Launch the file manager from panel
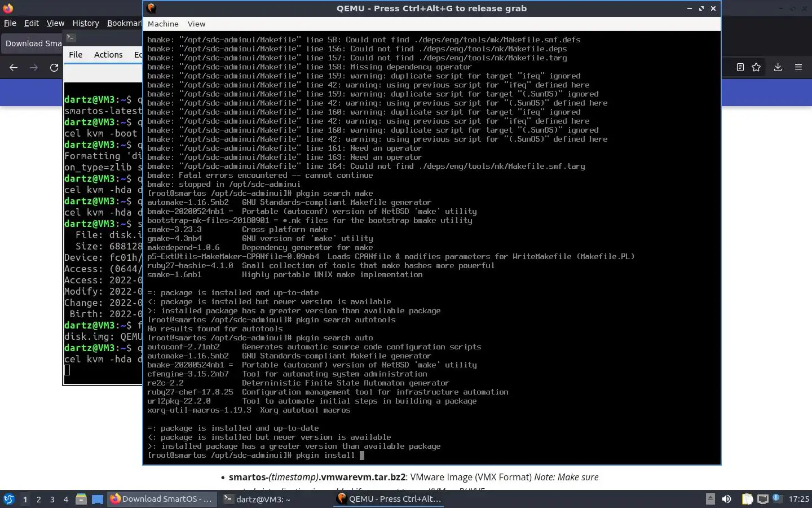 pos(81,499)
